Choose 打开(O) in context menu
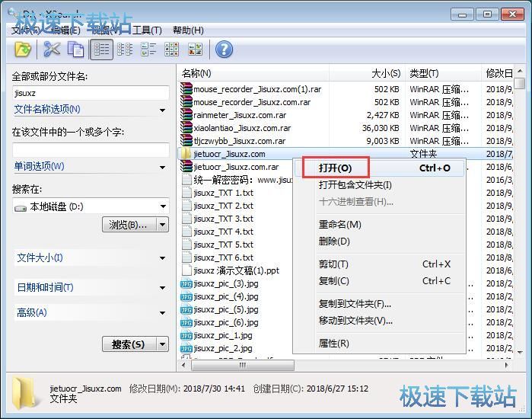Image resolution: width=532 pixels, height=419 pixels. [379, 168]
